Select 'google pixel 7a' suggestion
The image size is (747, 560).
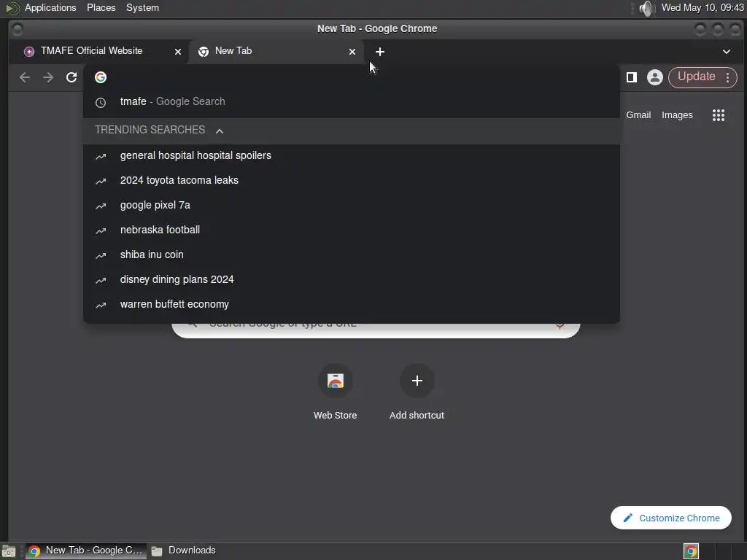[352, 205]
